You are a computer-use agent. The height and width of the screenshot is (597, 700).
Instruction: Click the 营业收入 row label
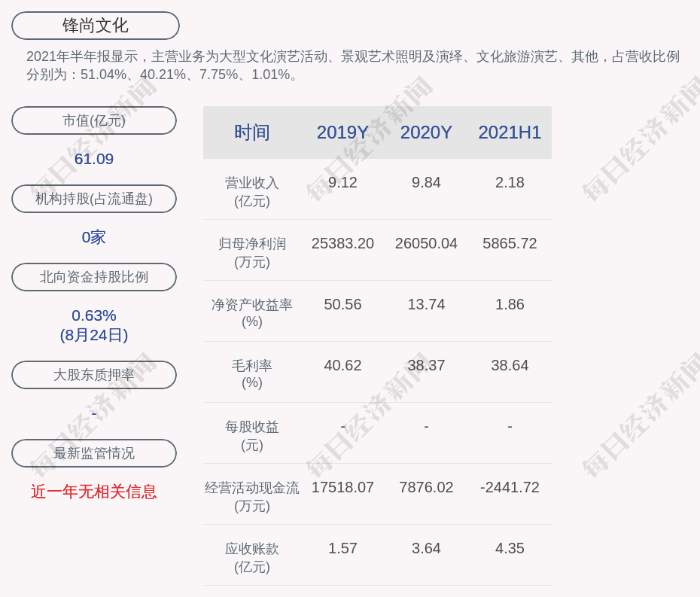(252, 191)
